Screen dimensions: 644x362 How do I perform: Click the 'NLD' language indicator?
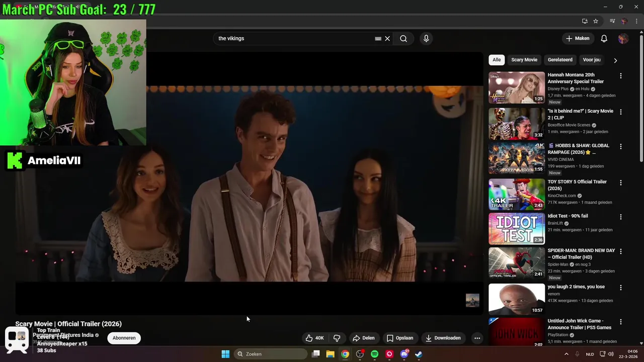coord(590,354)
